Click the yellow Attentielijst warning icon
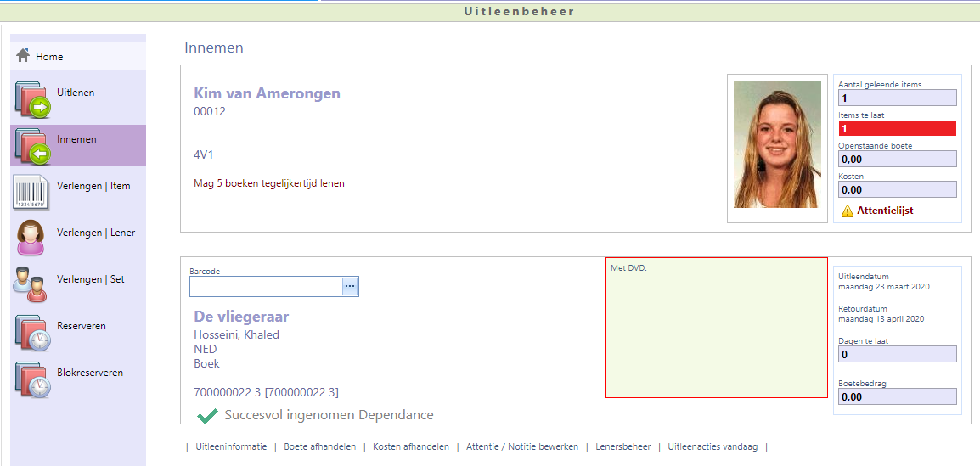 [848, 211]
